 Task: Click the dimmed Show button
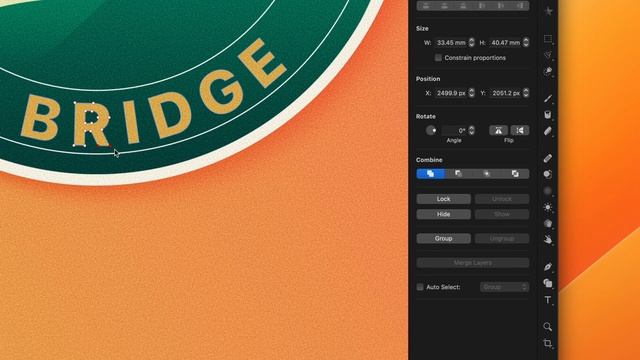[502, 214]
